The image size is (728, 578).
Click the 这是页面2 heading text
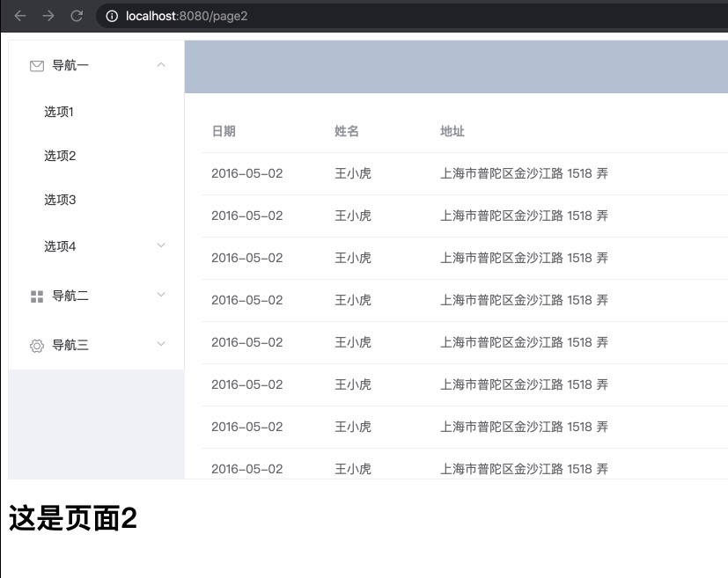point(73,519)
